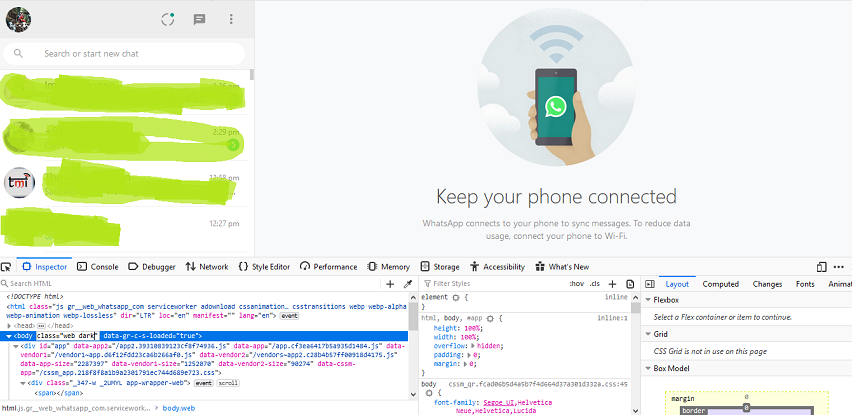This screenshot has height=415, width=852.
Task: Pick the eyedropper color tool
Action: [x=408, y=284]
